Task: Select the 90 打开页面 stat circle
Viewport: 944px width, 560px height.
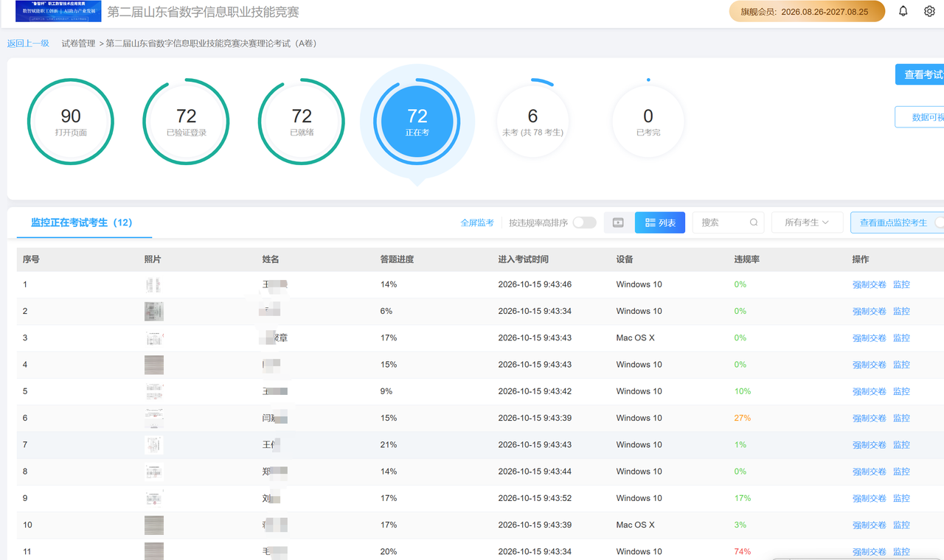Action: (71, 122)
